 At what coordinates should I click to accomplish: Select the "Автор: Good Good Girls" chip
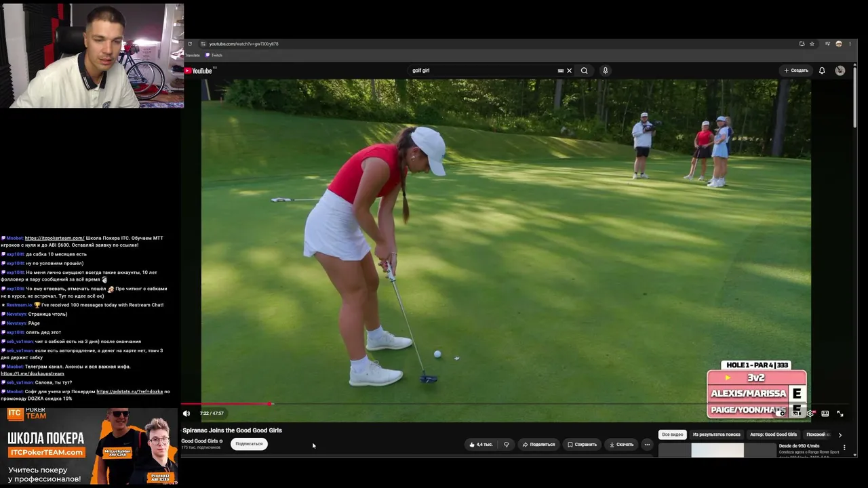(x=773, y=434)
